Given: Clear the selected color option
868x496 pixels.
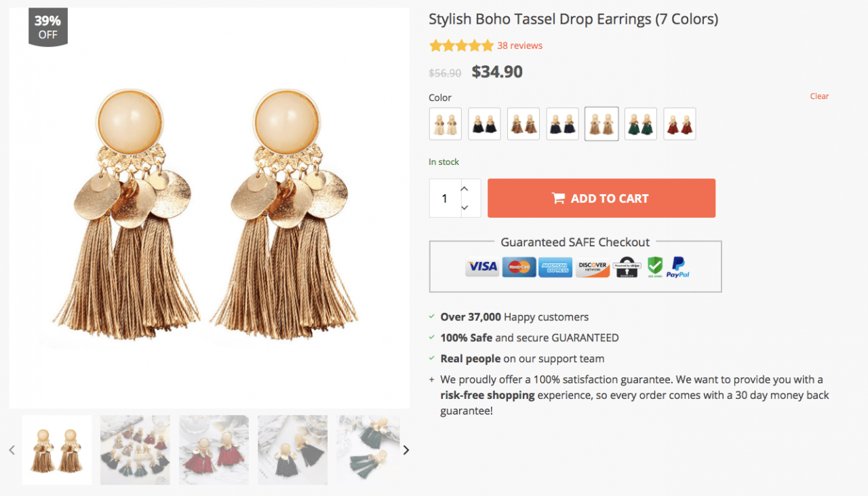Looking at the screenshot, I should pos(819,96).
